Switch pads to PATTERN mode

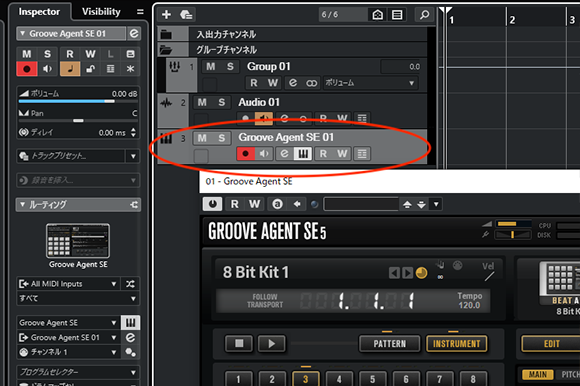[390, 344]
